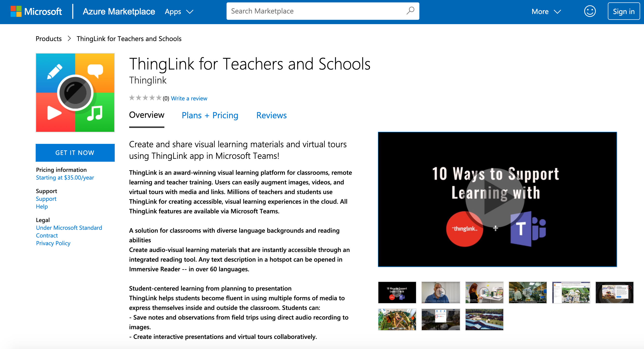
Task: Open the Reviews tab
Action: (x=271, y=115)
